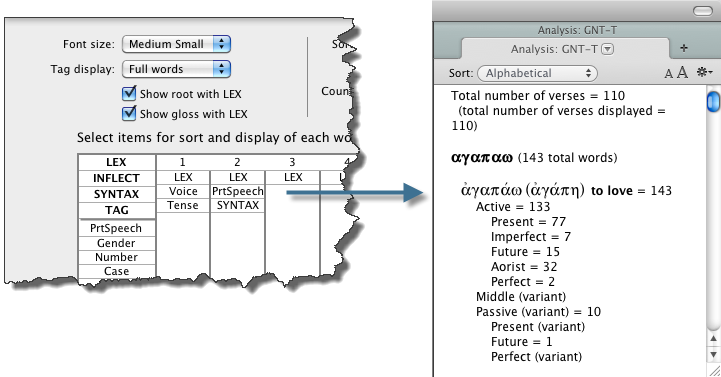The image size is (721, 377).
Task: Select the INFLECT item category
Action: [116, 178]
